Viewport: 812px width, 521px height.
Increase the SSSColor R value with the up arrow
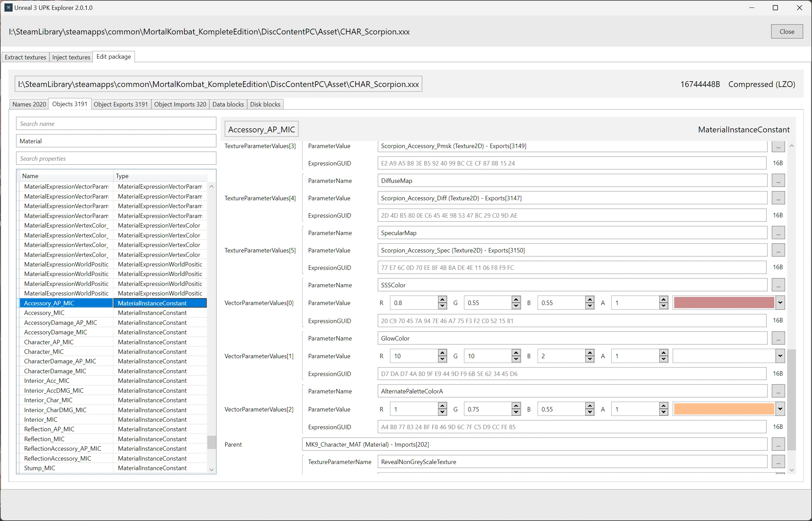[442, 300]
